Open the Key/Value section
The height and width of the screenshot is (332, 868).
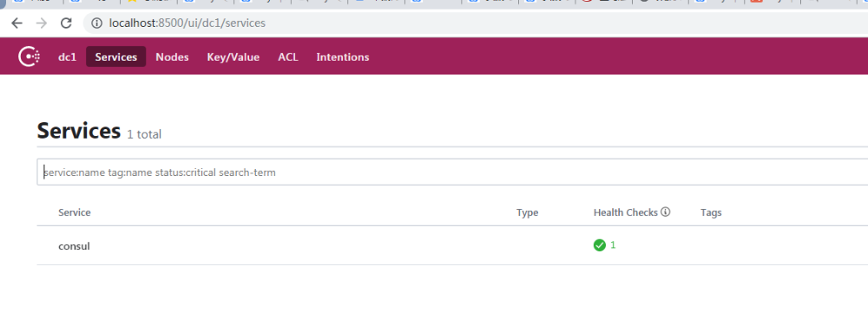point(233,57)
